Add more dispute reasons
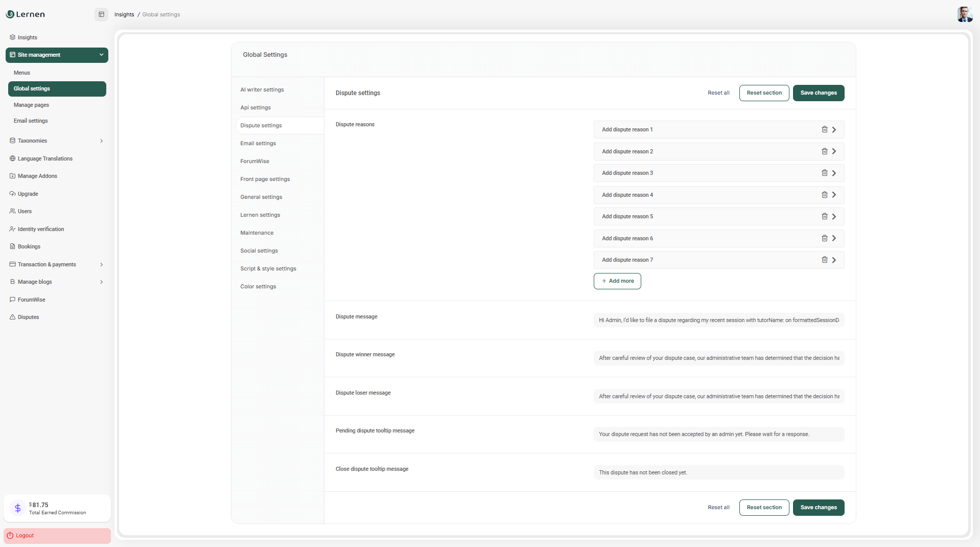The height and width of the screenshot is (547, 980). click(617, 281)
